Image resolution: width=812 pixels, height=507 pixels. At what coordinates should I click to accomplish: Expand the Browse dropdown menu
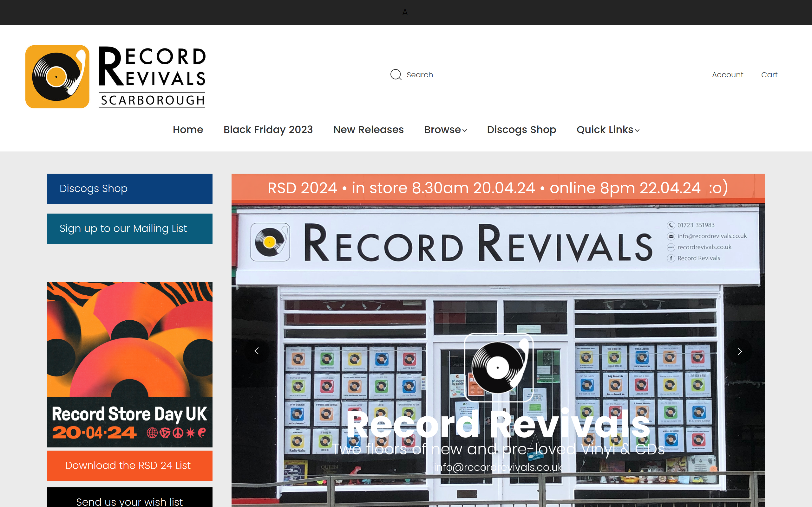point(443,130)
